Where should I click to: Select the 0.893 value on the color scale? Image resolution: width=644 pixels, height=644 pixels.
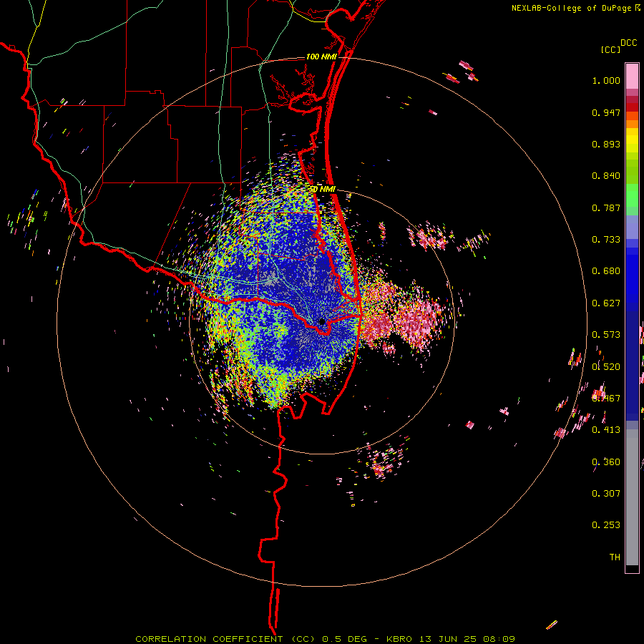tap(606, 144)
